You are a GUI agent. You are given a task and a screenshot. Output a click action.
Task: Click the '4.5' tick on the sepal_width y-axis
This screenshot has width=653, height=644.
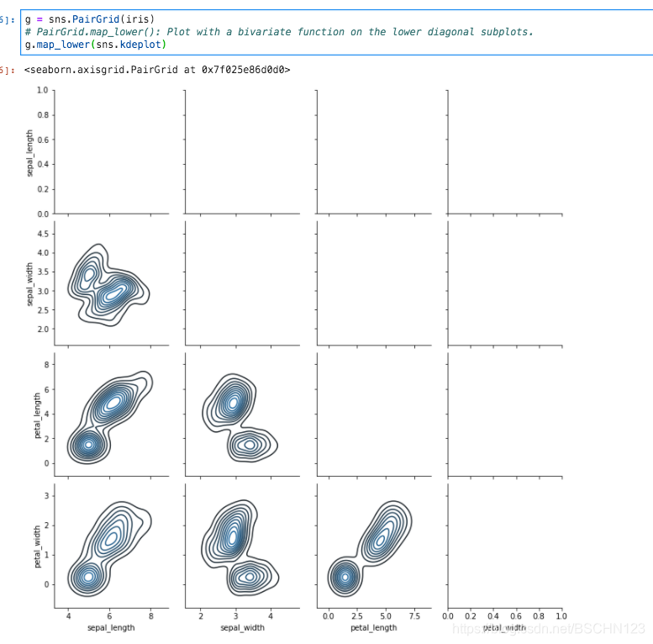pos(43,234)
